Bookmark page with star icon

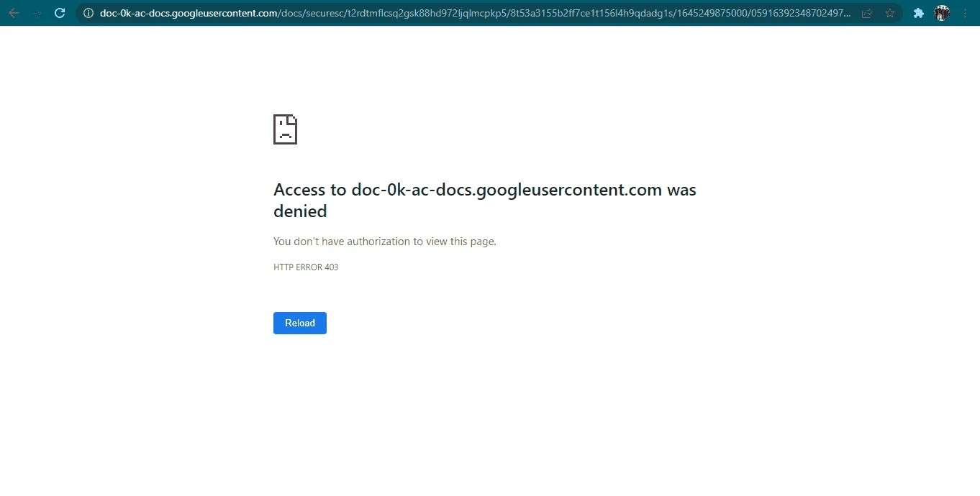(890, 13)
